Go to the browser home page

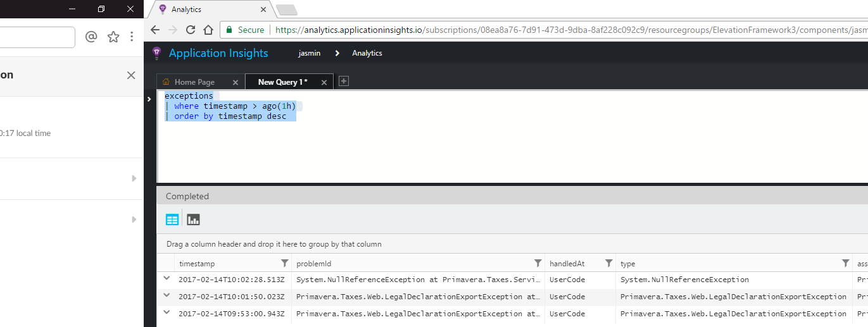coord(208,30)
